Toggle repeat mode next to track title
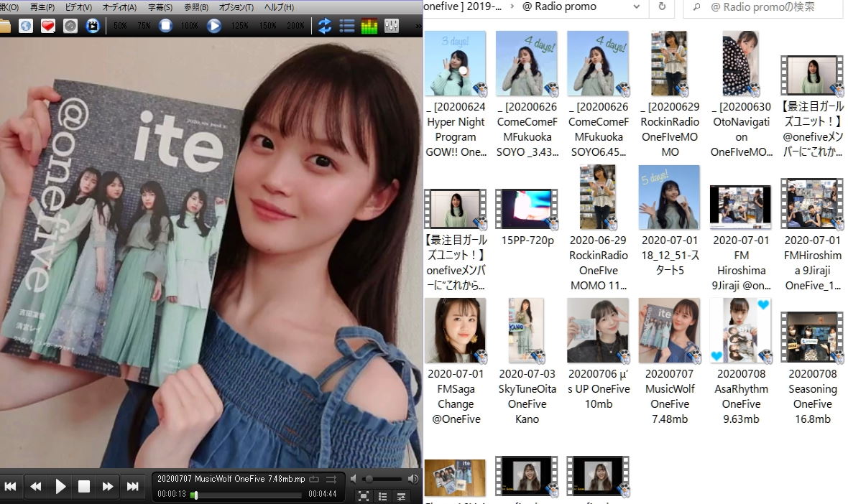848x504 pixels. click(x=315, y=479)
